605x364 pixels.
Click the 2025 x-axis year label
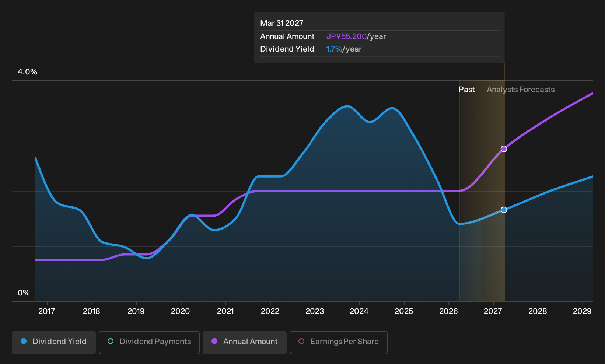tap(404, 311)
